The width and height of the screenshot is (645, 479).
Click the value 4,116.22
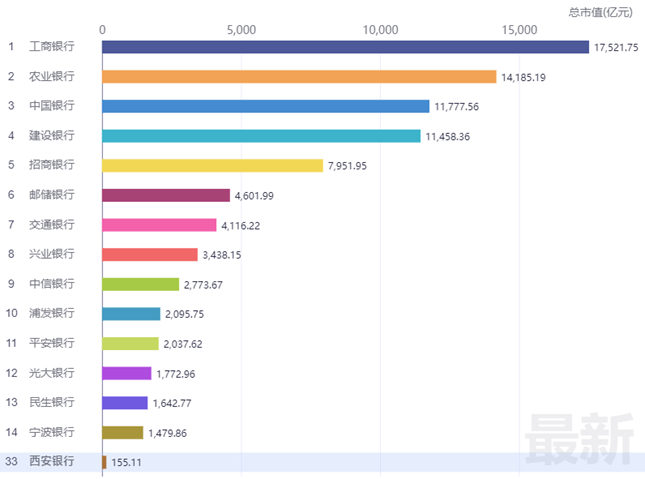tap(241, 226)
